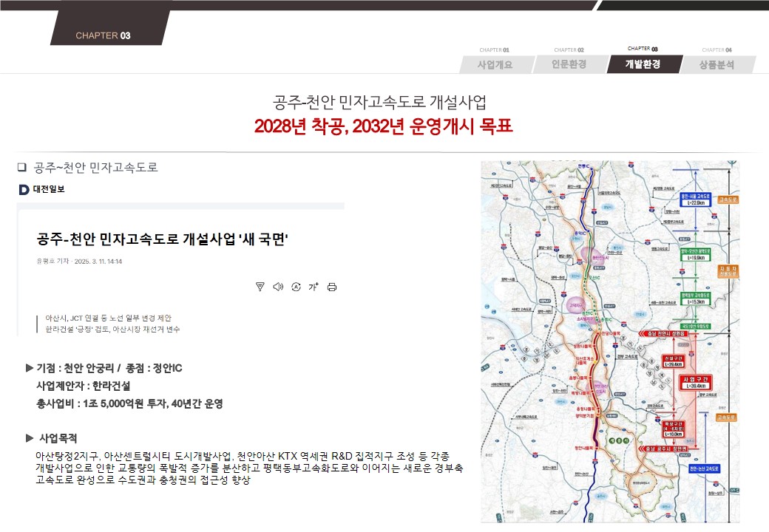The height and width of the screenshot is (532, 769).
Task: Click the '사업목적' heading
Action: pyautogui.click(x=58, y=438)
